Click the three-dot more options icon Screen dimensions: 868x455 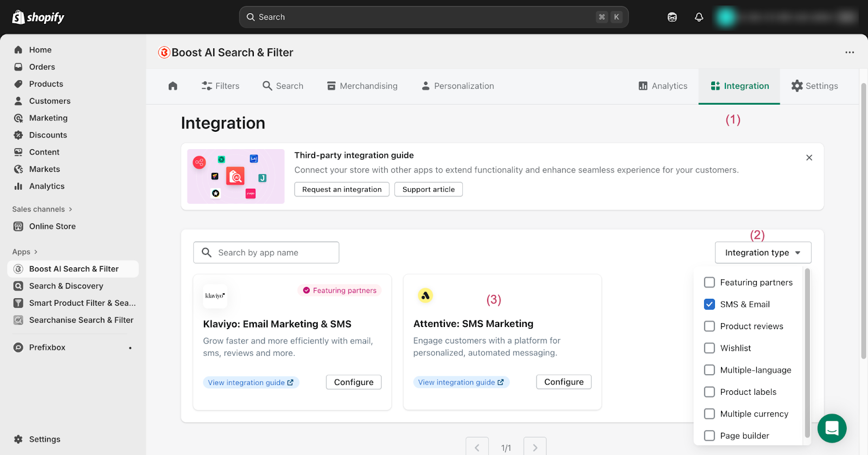[x=850, y=53]
